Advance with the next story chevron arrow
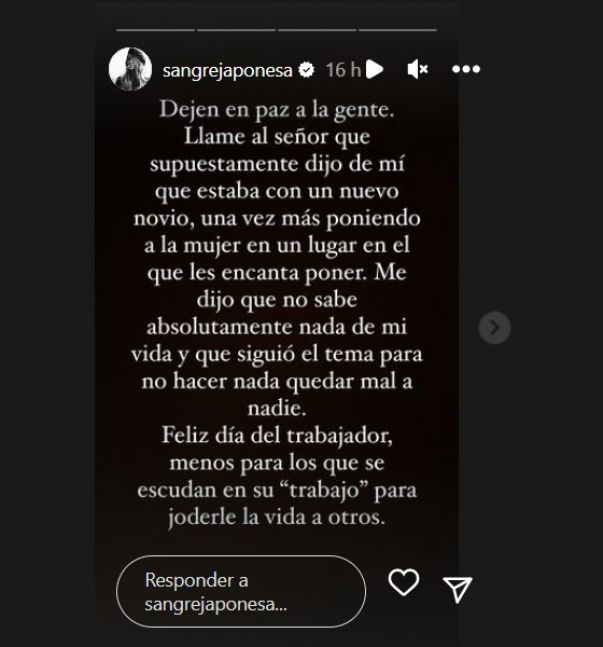Image resolution: width=603 pixels, height=647 pixels. tap(494, 328)
